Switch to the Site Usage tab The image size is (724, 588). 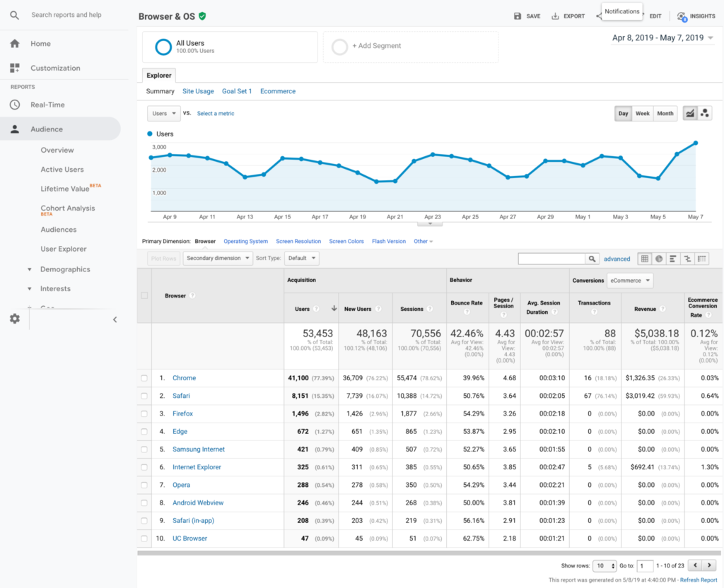[x=198, y=91]
